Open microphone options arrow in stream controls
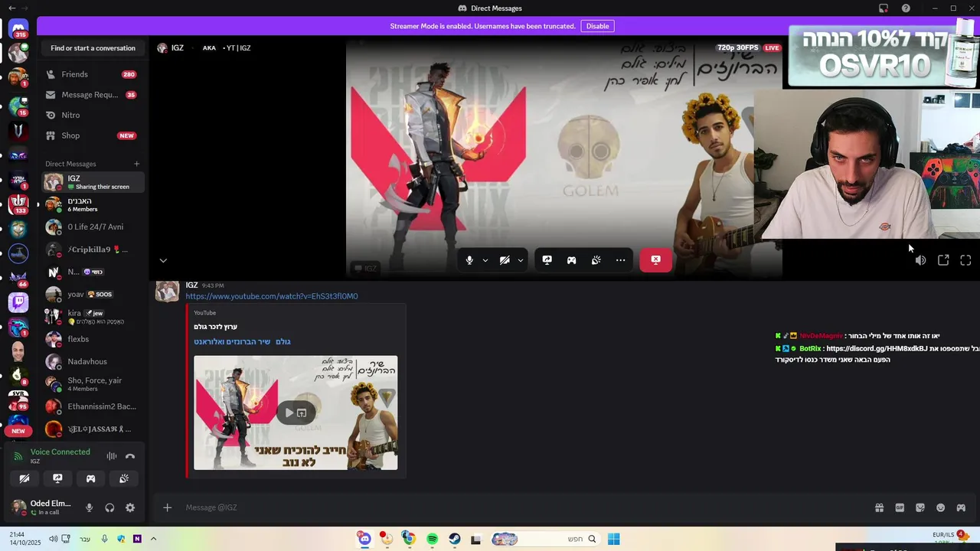 [485, 260]
